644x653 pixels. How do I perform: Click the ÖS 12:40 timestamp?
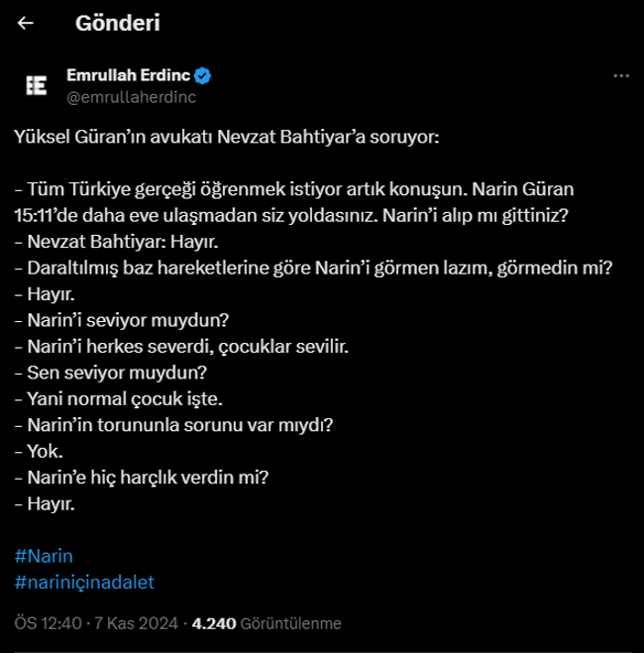point(48,623)
